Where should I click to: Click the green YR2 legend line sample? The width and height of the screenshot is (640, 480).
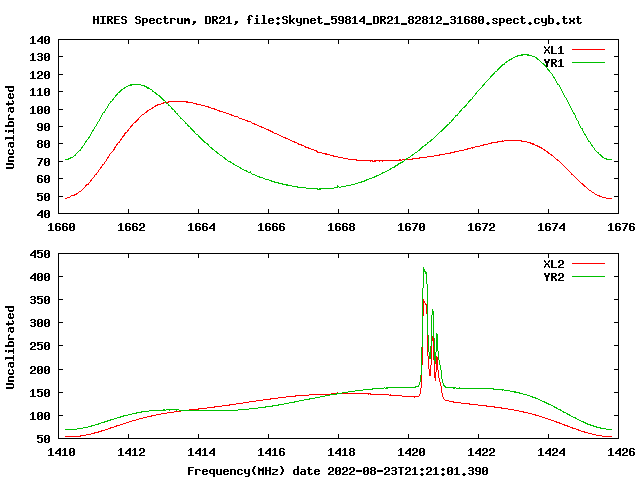click(588, 277)
